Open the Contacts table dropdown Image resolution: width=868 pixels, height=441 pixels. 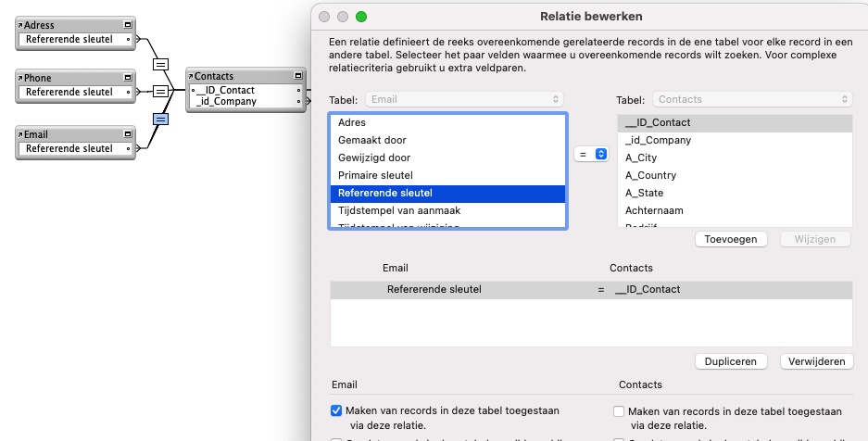(752, 99)
